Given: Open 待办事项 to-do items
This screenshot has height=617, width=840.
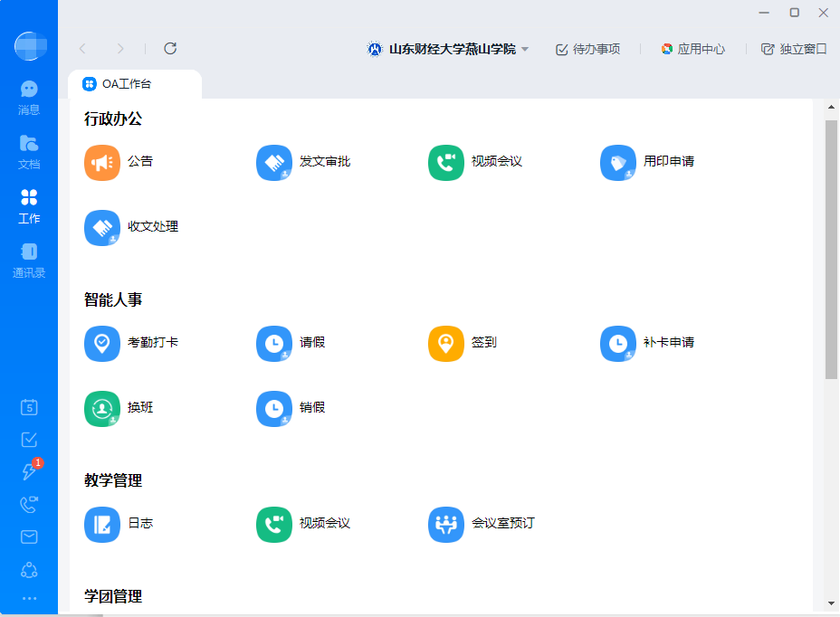Looking at the screenshot, I should (587, 49).
